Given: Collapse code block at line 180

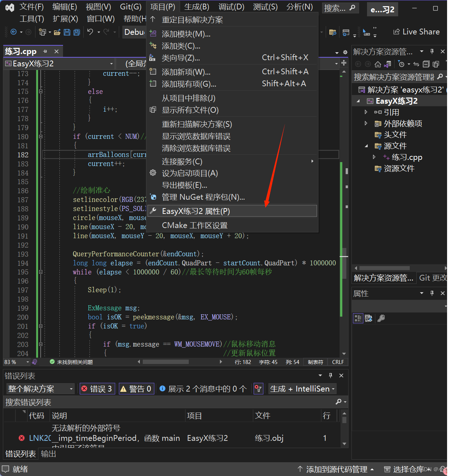Looking at the screenshot, I should tap(41, 137).
